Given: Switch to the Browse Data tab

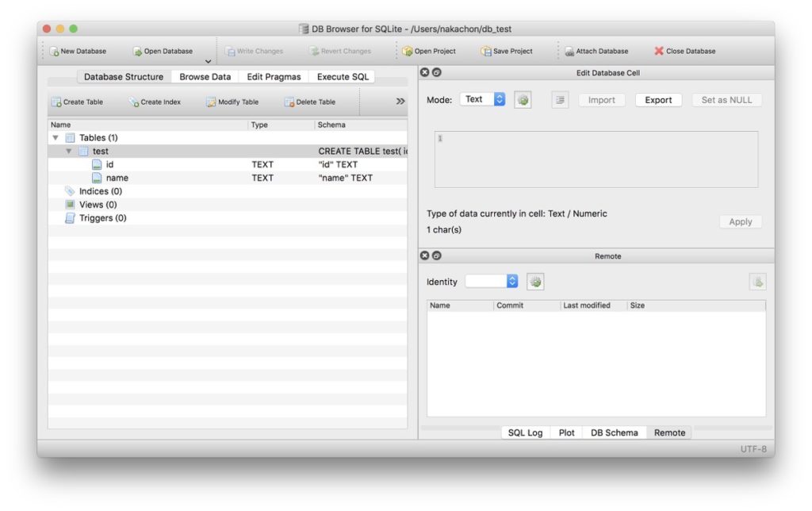Looking at the screenshot, I should click(x=205, y=77).
